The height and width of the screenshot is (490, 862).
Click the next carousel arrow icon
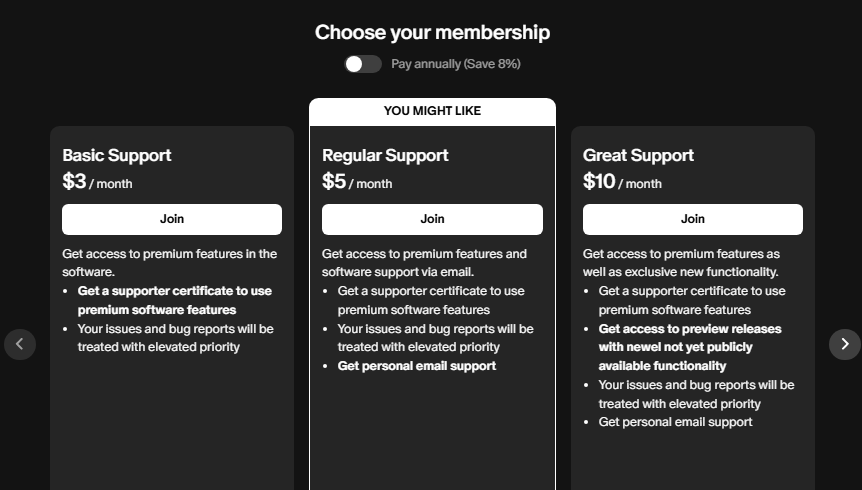(844, 344)
